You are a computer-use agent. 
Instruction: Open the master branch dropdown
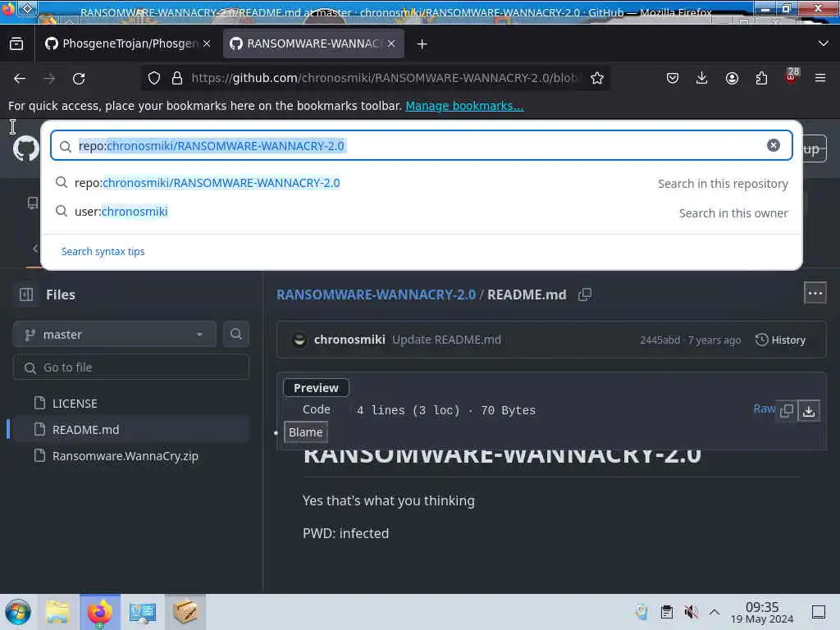[x=114, y=335]
